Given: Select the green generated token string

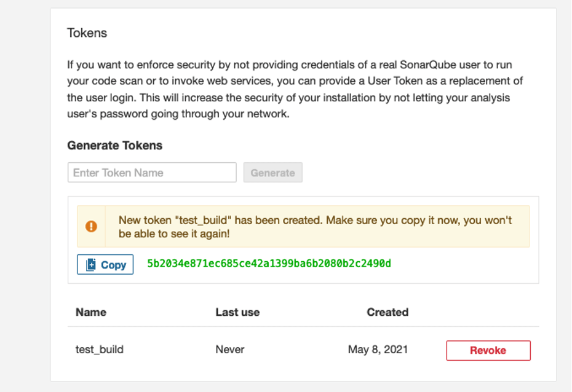Looking at the screenshot, I should [x=269, y=264].
